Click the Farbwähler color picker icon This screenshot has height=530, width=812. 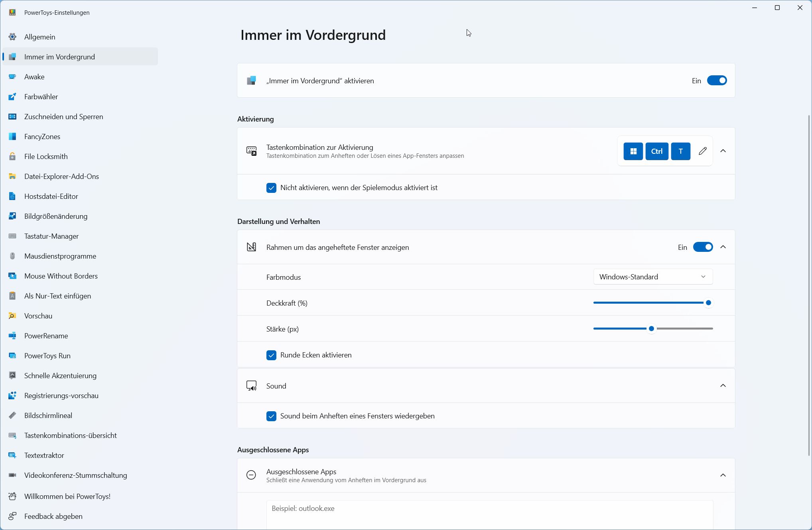point(12,97)
